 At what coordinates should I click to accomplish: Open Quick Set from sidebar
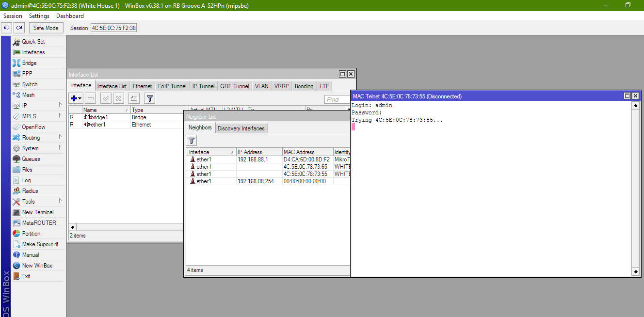pyautogui.click(x=38, y=42)
